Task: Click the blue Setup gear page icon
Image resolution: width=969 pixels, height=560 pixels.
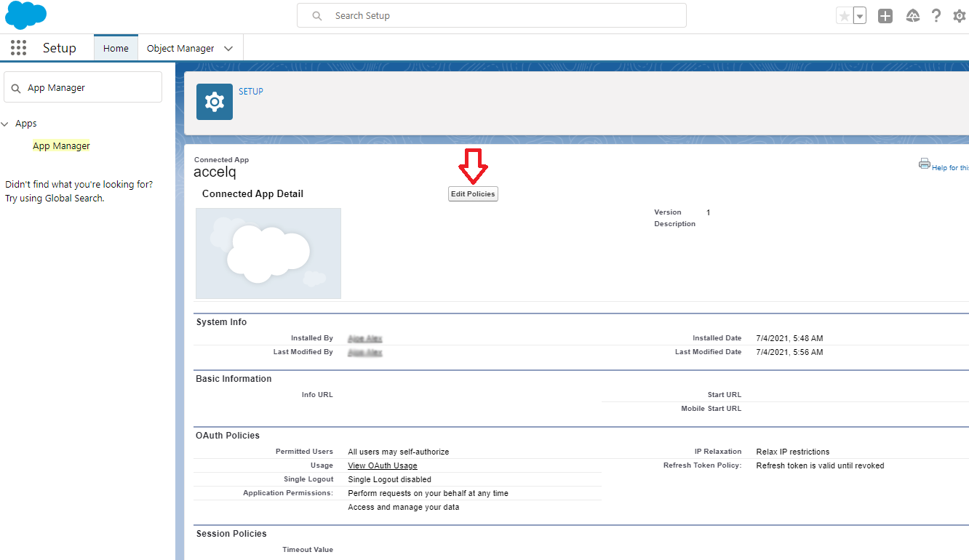Action: 215,102
